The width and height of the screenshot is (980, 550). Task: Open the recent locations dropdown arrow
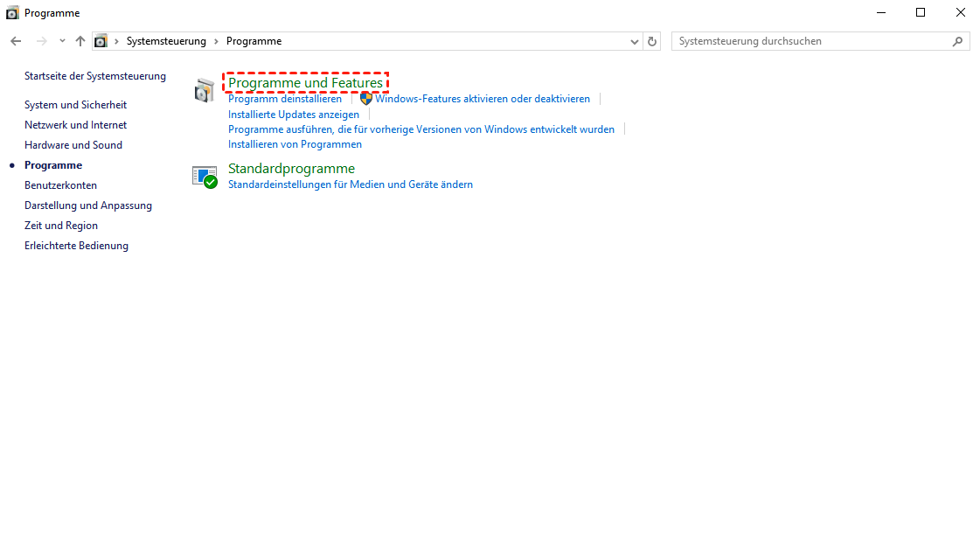tap(62, 41)
